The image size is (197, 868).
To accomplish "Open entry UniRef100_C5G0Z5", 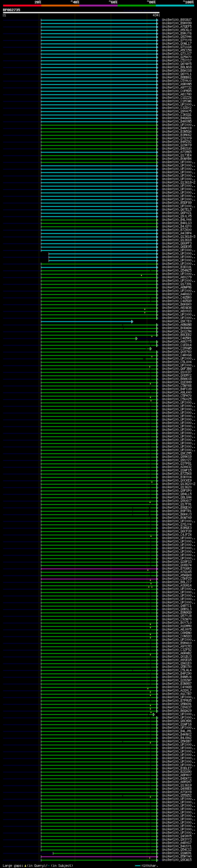I will pyautogui.click(x=177, y=399).
